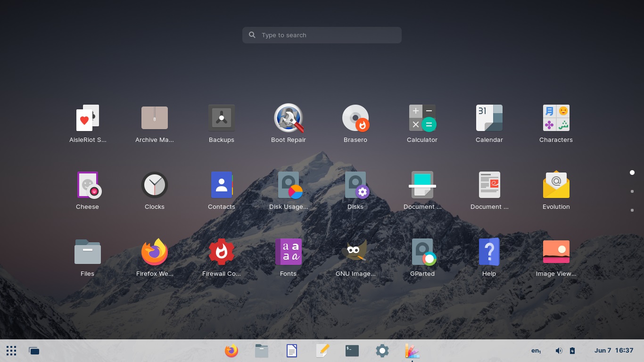Open the en keyboard layout menu
This screenshot has height=362, width=644.
536,351
